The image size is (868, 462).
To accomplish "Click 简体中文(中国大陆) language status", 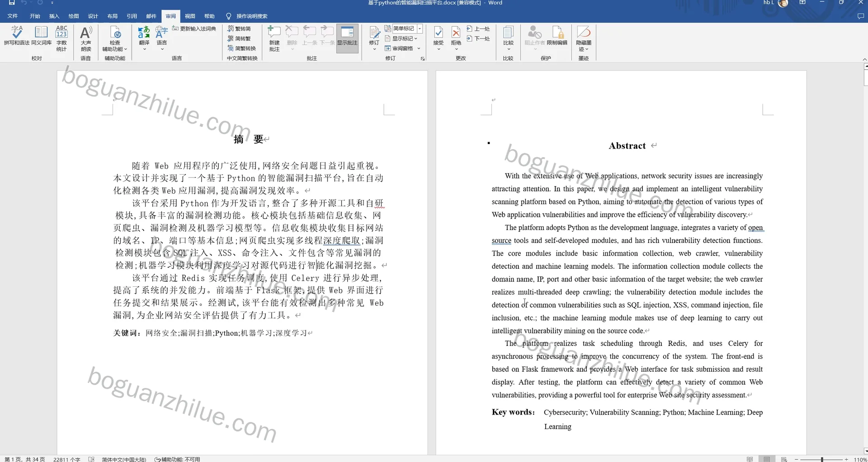I will (124, 459).
